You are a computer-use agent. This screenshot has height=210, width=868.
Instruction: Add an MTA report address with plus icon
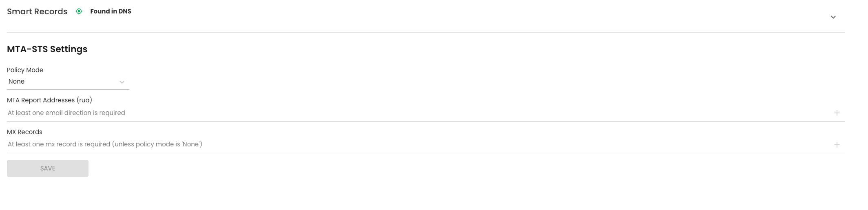837,113
